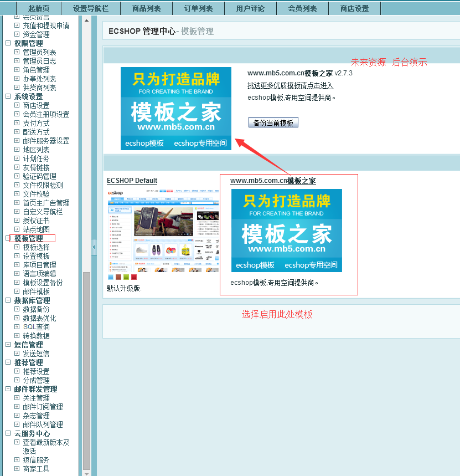The width and height of the screenshot is (460, 476).
Task: Click the ECSHOP Default template screenshot
Action: pos(163,230)
